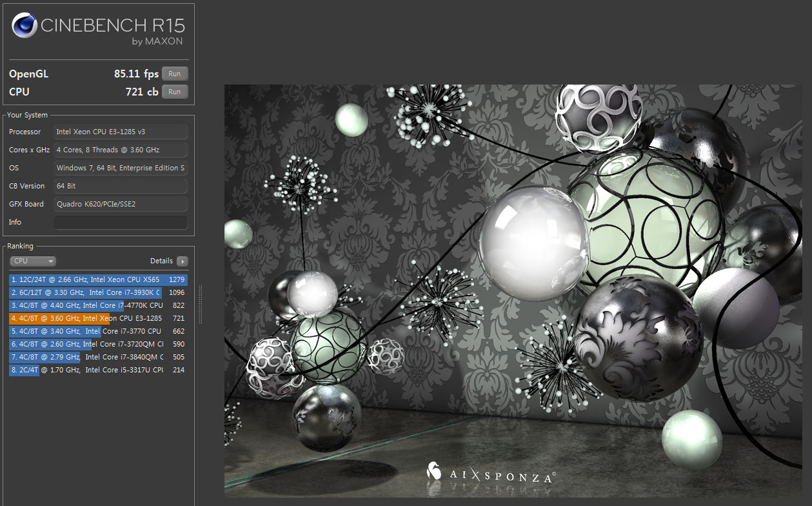812x506 pixels.
Task: Select ranking row 6 Core i7-3720QM
Action: (x=99, y=344)
